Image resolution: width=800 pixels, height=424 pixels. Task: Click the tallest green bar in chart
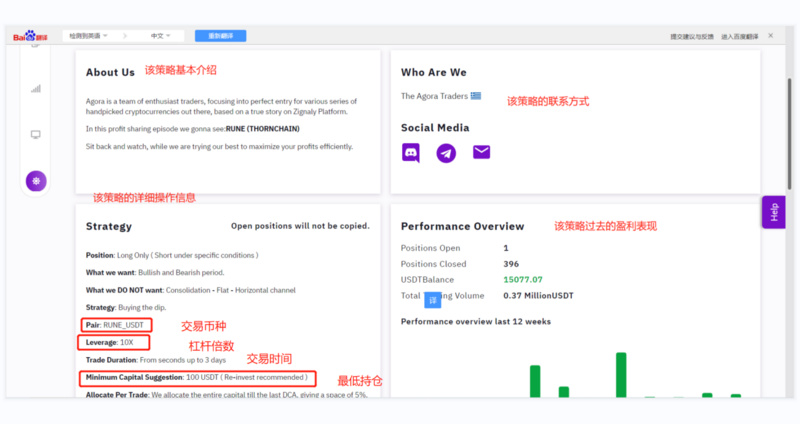click(x=621, y=375)
